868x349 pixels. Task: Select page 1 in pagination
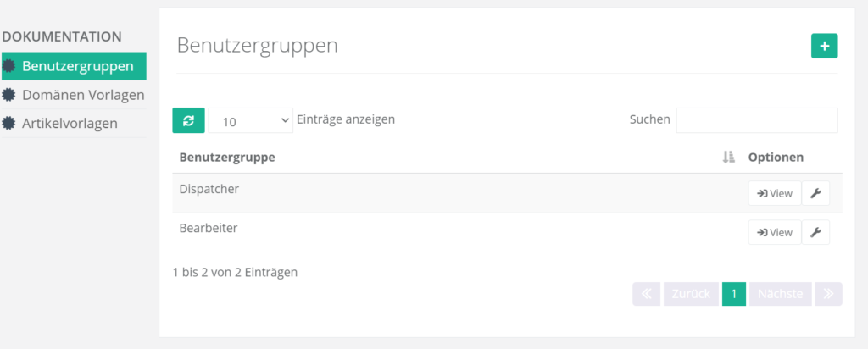click(x=733, y=294)
